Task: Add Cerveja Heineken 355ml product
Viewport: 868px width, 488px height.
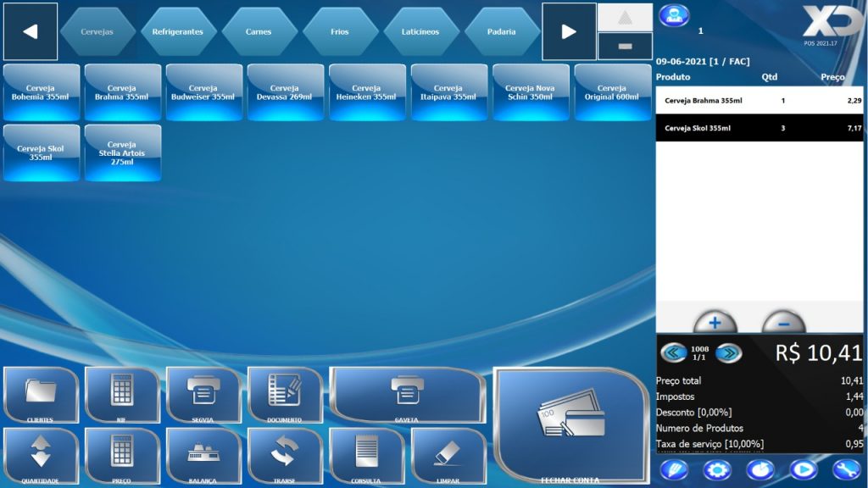Action: tap(367, 91)
